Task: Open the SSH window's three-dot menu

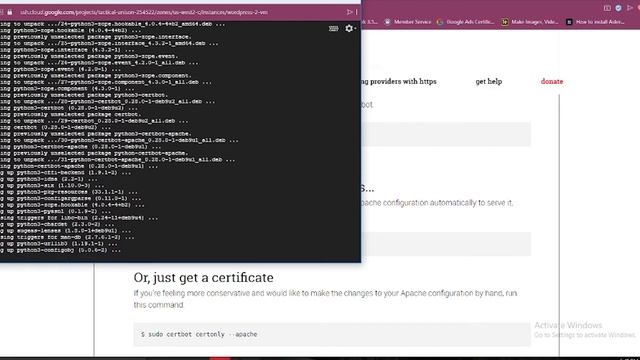Action: 357,12
